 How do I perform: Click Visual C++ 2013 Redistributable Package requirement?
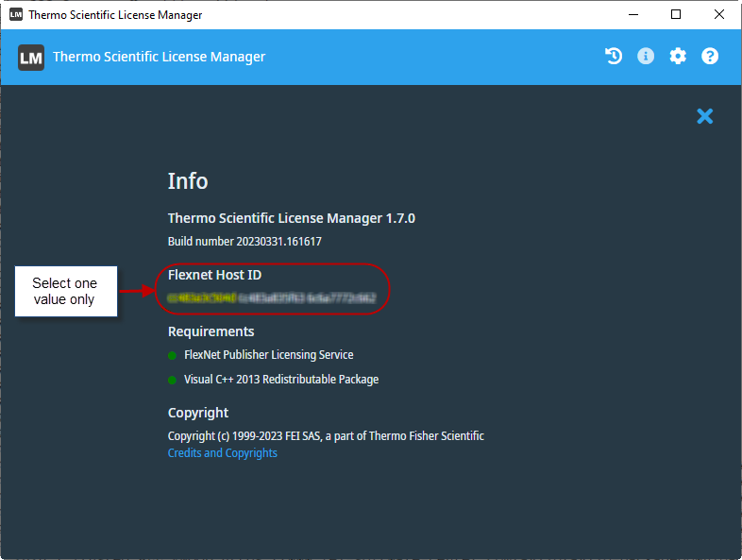point(281,380)
